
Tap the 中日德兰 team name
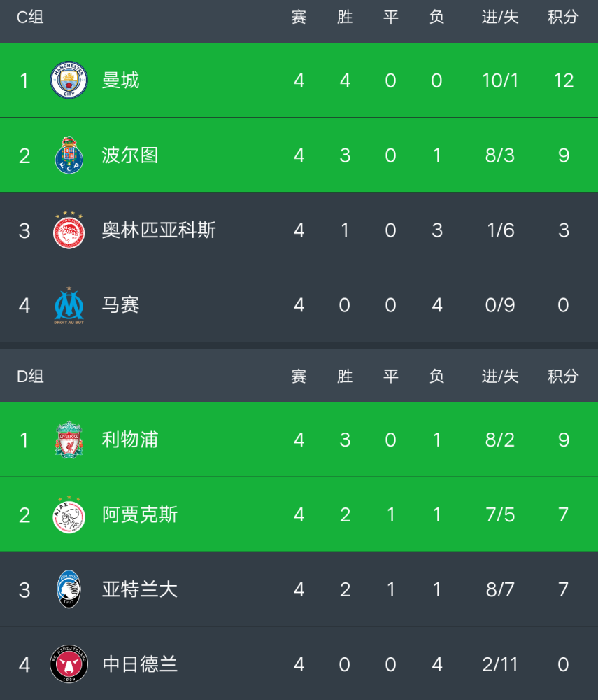140,664
